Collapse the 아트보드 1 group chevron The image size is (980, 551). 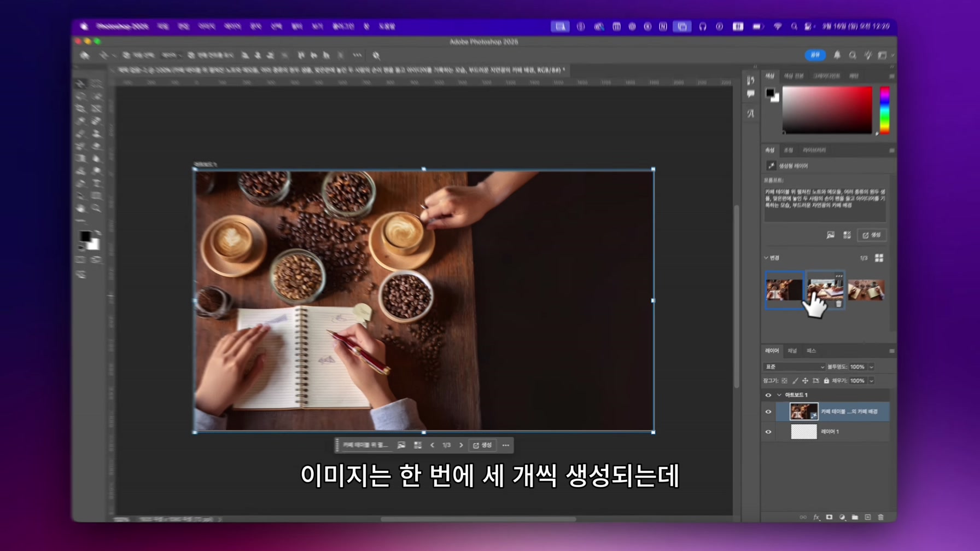[779, 395]
